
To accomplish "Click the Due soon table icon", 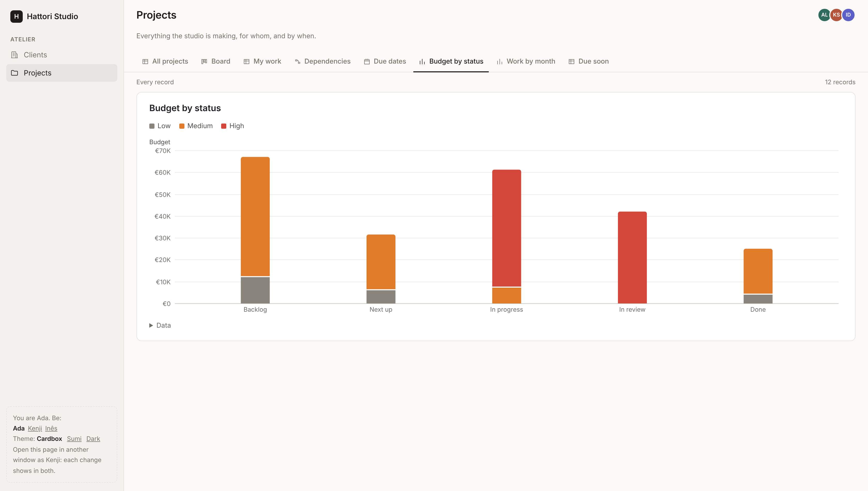I will tap(571, 62).
